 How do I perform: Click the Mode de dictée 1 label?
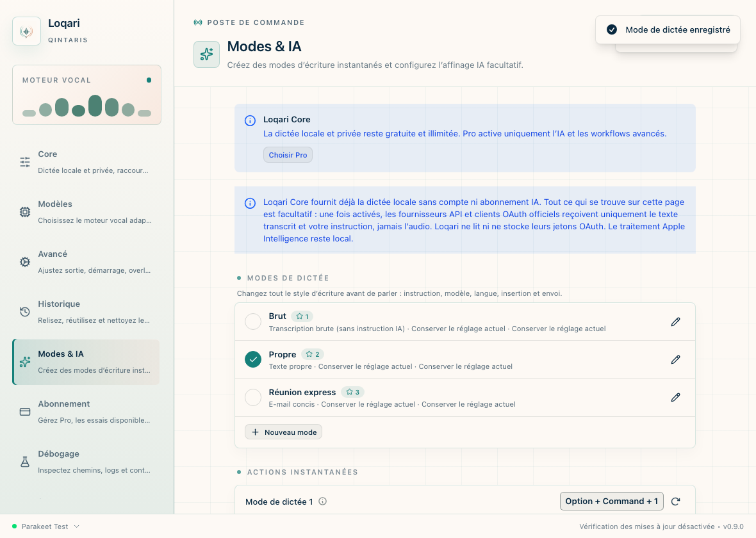coord(279,502)
